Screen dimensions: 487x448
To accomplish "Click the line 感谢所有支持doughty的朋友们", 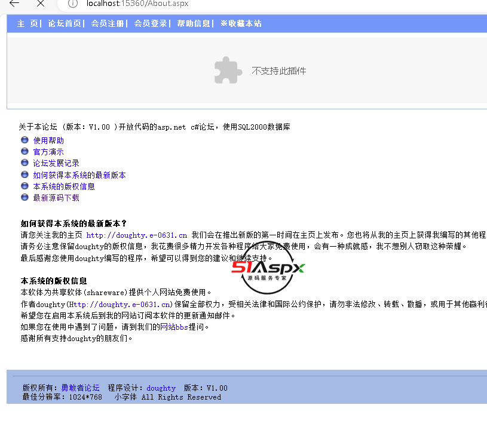I will tap(76, 339).
